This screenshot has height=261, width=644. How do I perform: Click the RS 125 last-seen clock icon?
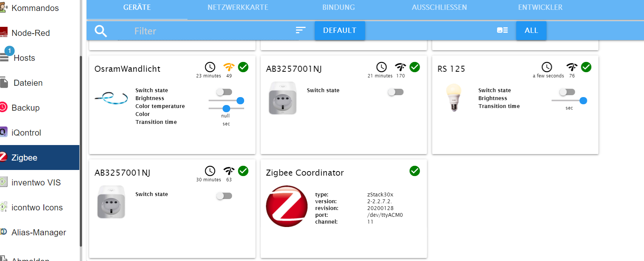coord(547,67)
